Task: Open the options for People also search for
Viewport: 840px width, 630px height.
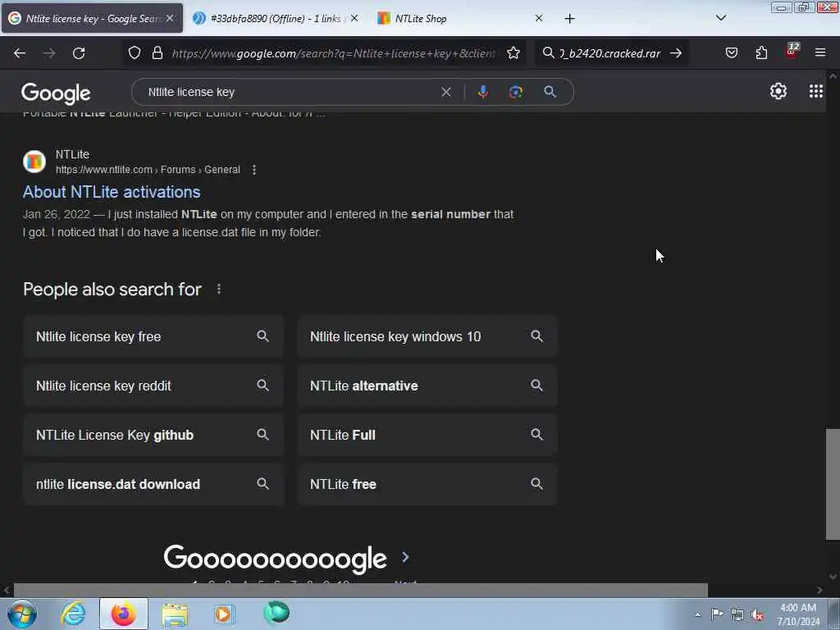Action: pos(218,290)
